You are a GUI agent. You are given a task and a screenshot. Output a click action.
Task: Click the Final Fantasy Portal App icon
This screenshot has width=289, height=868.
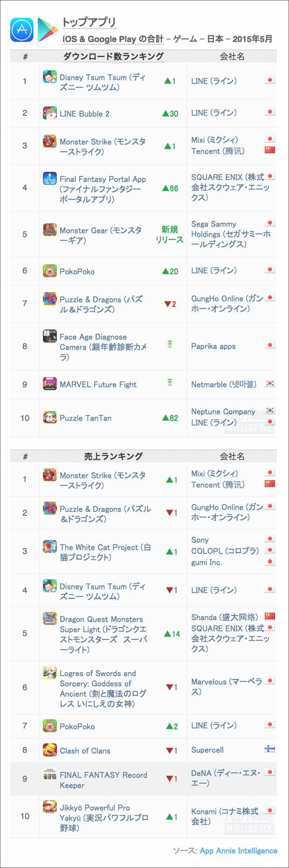[x=50, y=179]
